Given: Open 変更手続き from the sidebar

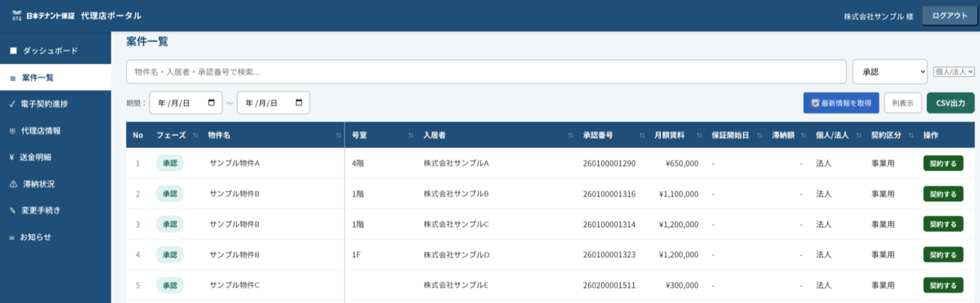Looking at the screenshot, I should pyautogui.click(x=56, y=210).
